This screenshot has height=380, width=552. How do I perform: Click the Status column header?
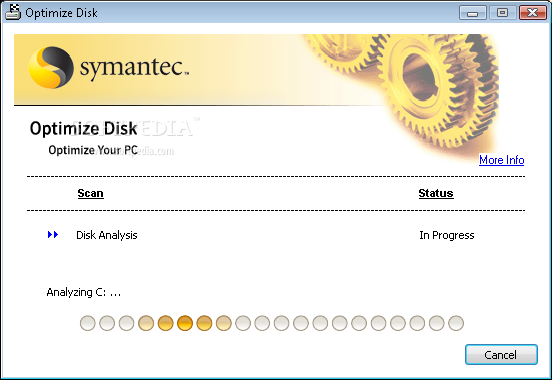[436, 193]
